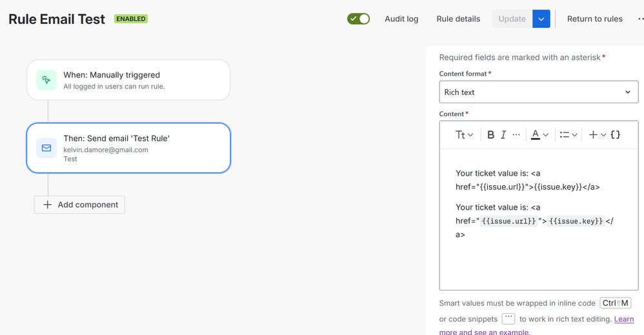Click the send email envelope icon

coord(46,148)
